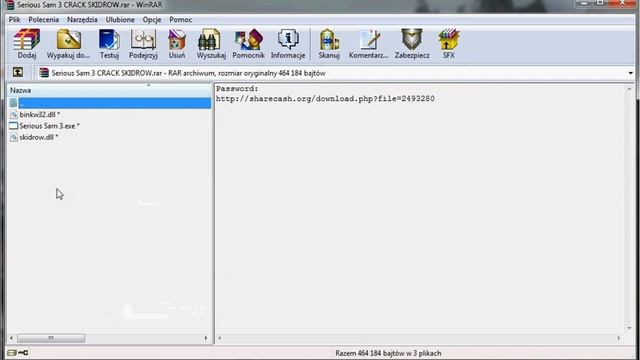Click comment pane scroll down arrow
The height and width of the screenshot is (360, 640).
629,328
